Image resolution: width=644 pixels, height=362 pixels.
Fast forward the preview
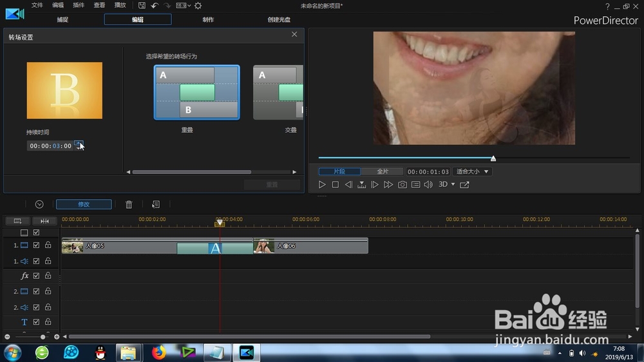pos(388,184)
